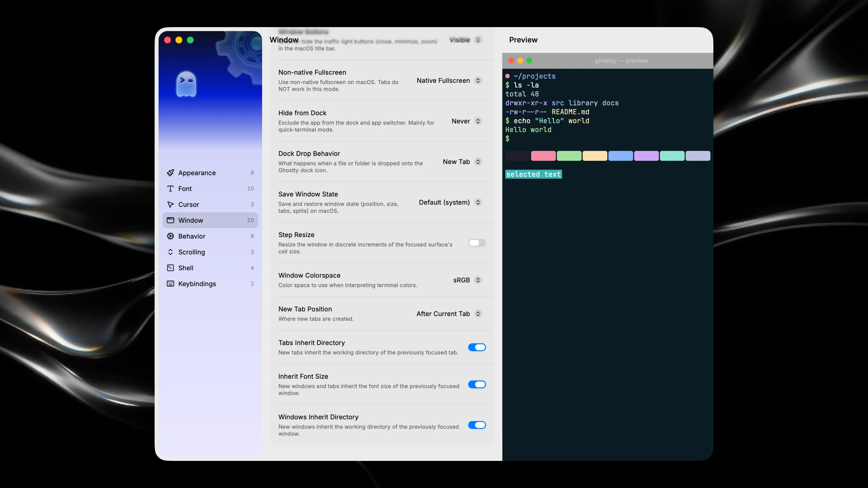Click the Cursor arrow icon
The image size is (868, 488).
coord(171,204)
